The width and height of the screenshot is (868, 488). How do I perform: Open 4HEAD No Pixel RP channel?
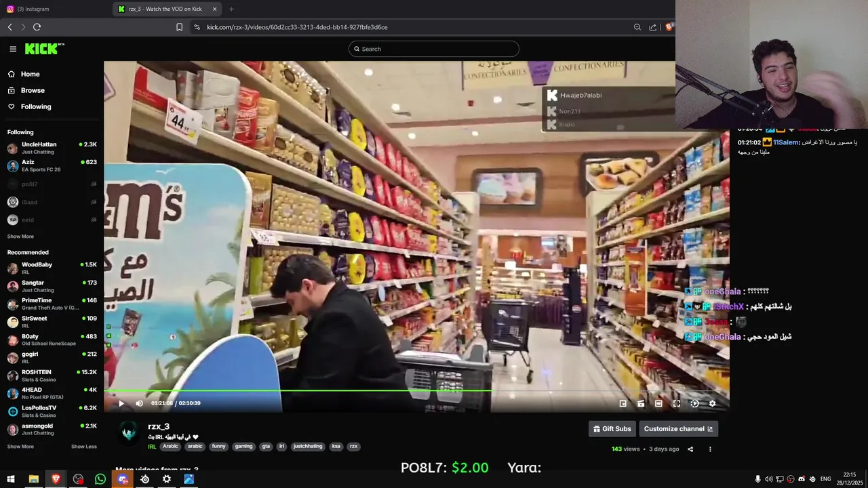(x=52, y=393)
